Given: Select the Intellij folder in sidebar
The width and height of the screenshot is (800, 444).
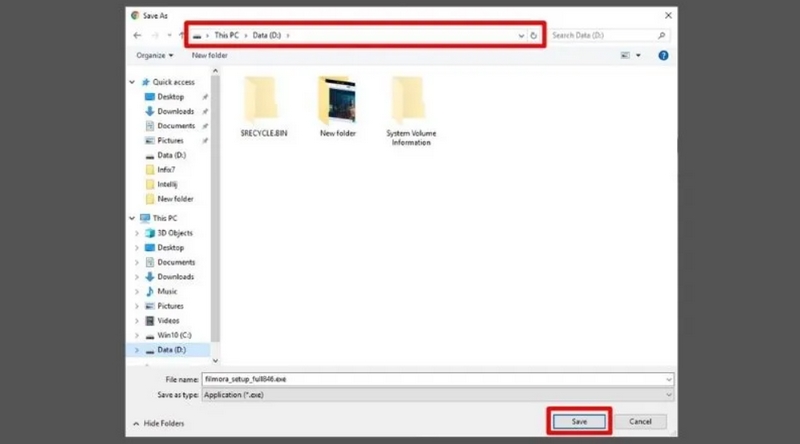Looking at the screenshot, I should coord(167,184).
